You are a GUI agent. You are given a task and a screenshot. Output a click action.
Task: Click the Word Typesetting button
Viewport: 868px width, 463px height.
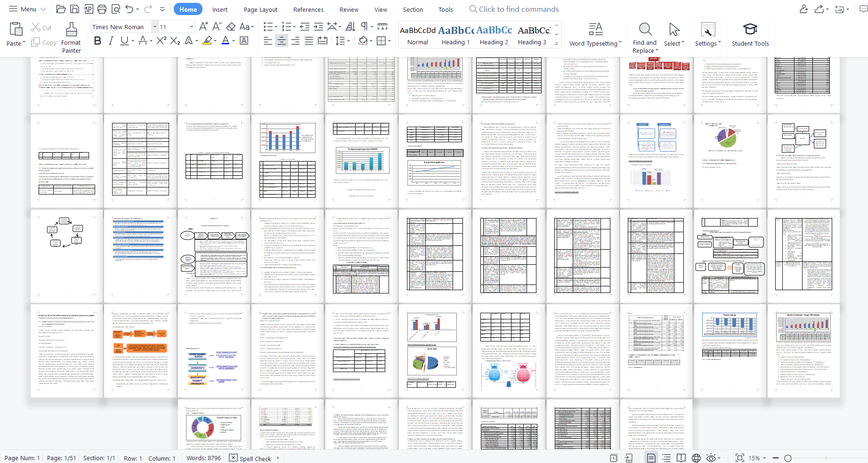(595, 35)
